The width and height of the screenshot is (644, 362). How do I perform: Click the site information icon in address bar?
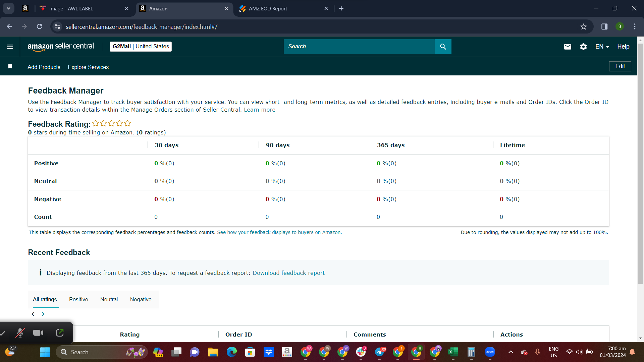coord(58,26)
